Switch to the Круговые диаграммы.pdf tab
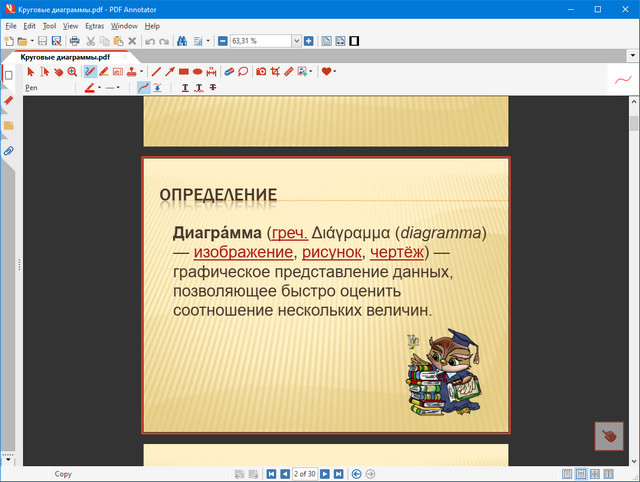Screen dimensions: 640x482 [x=65, y=58]
